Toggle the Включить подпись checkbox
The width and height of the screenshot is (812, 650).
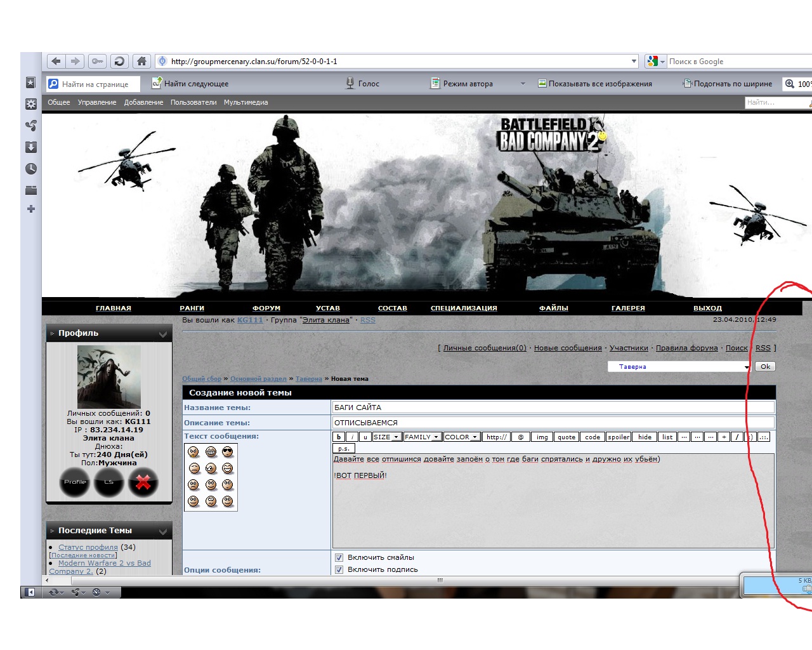coord(339,569)
